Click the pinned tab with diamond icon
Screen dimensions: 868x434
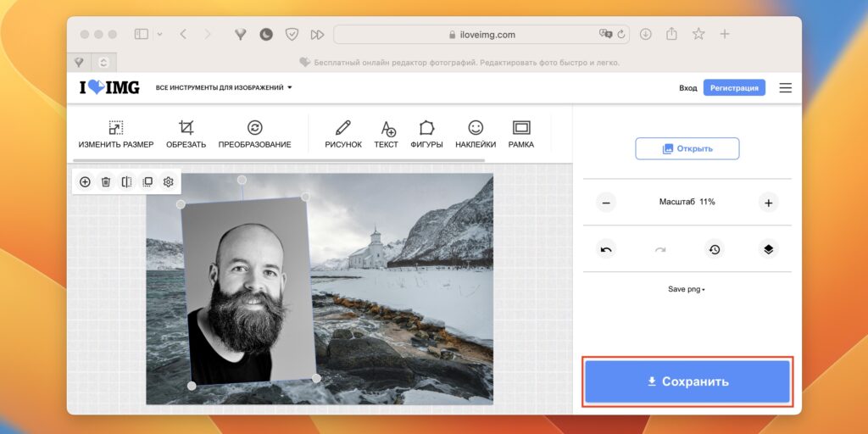[x=79, y=62]
